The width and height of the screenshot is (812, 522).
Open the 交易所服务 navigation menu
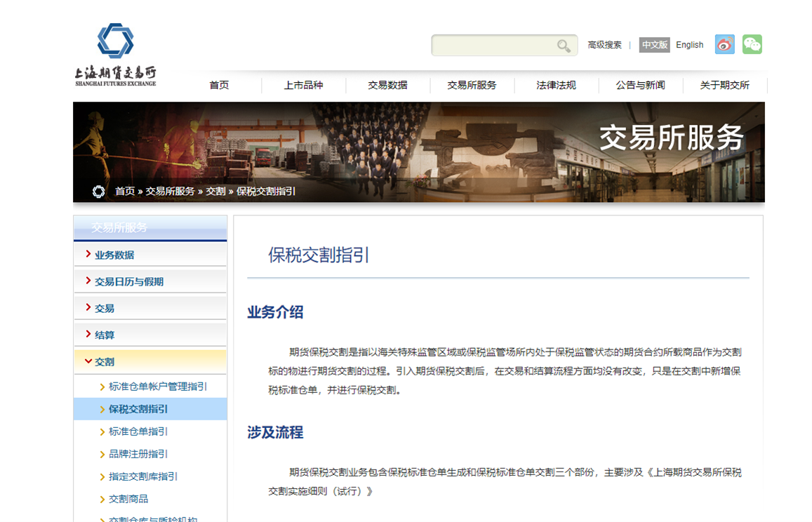click(472, 85)
